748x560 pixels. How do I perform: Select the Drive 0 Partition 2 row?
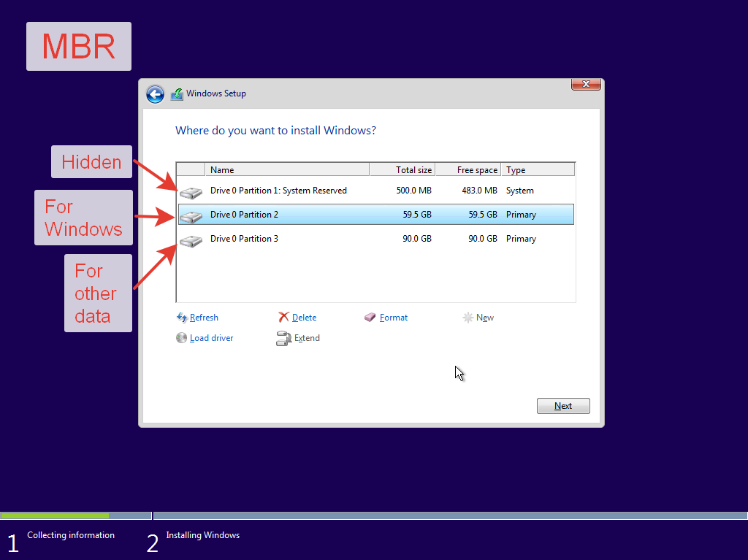[x=376, y=215]
